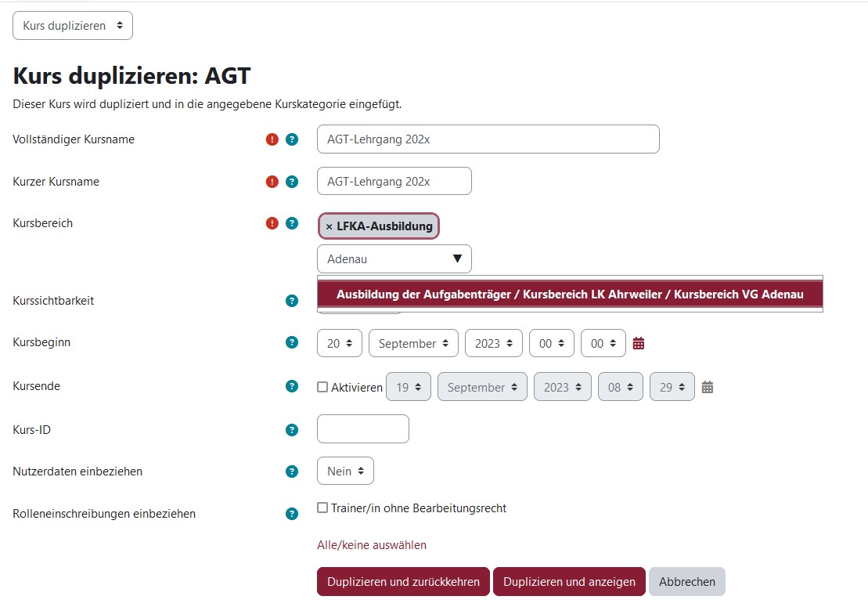Click the Abbrechen button
Image resolution: width=868 pixels, height=607 pixels.
pos(686,582)
